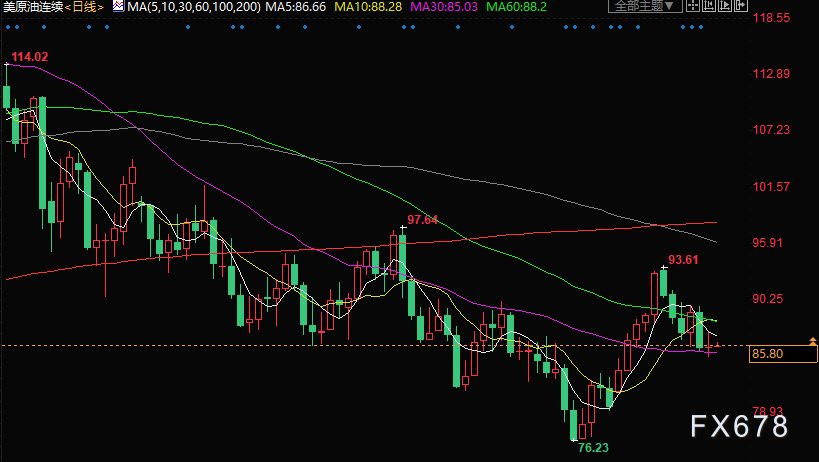Click the crosshair cursor icon

click(x=693, y=6)
